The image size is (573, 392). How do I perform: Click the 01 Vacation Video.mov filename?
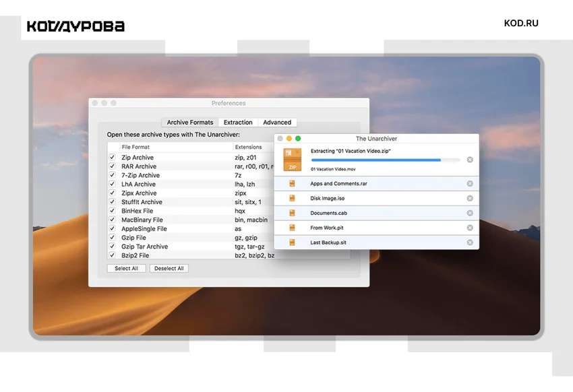click(333, 169)
